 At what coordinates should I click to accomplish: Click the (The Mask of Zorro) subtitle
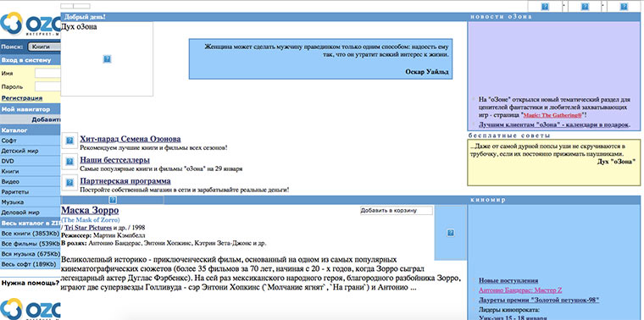[91, 220]
